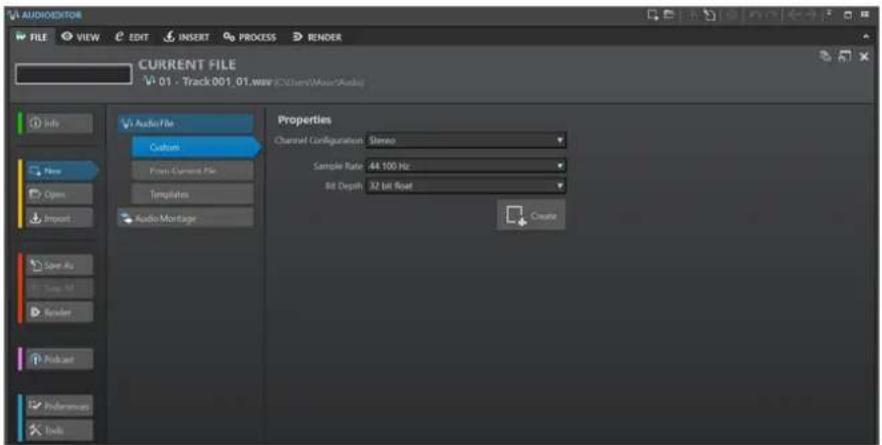This screenshot has width=882, height=445.
Task: Select the Audio File category
Action: [x=186, y=123]
